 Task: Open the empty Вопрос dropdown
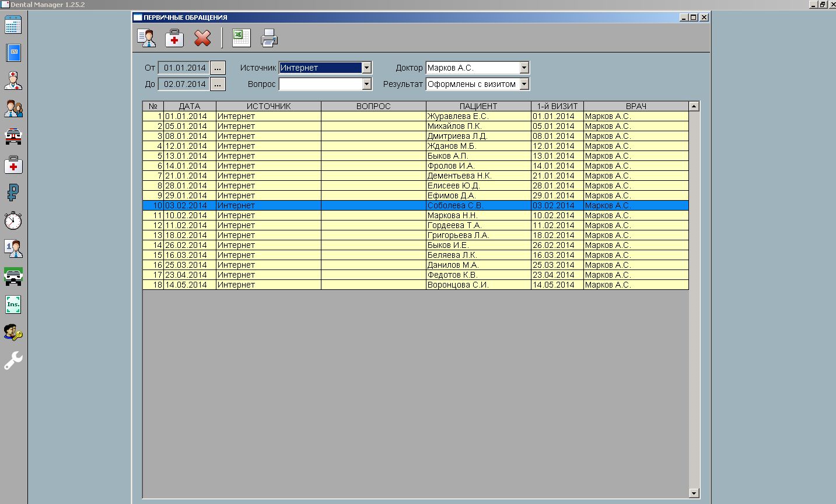tap(366, 84)
